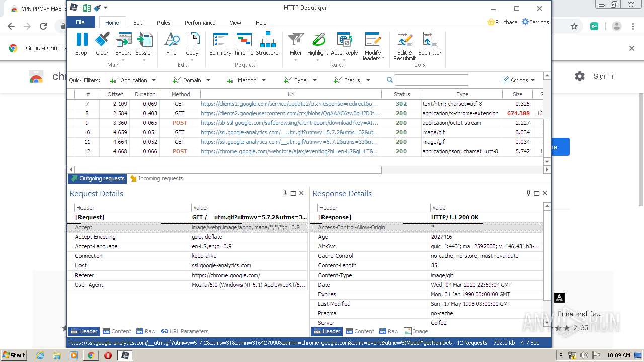Viewport: 644px width, 362px height.
Task: Expand the Domain quick filter dropdown
Action: 208,80
